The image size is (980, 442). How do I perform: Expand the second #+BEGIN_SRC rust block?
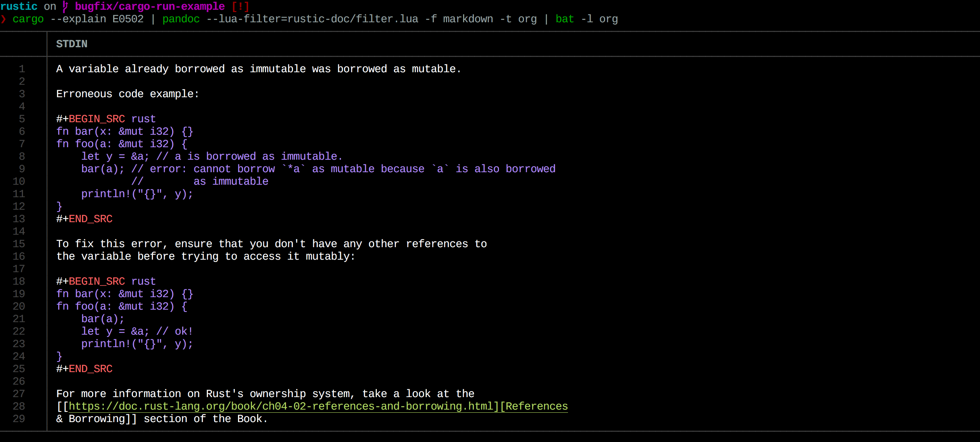pyautogui.click(x=105, y=281)
